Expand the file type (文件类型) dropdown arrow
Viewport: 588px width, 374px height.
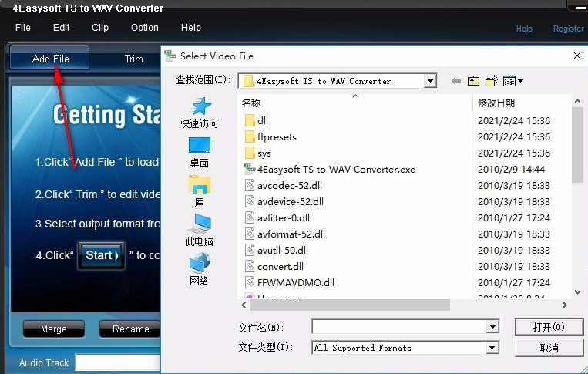tap(492, 348)
